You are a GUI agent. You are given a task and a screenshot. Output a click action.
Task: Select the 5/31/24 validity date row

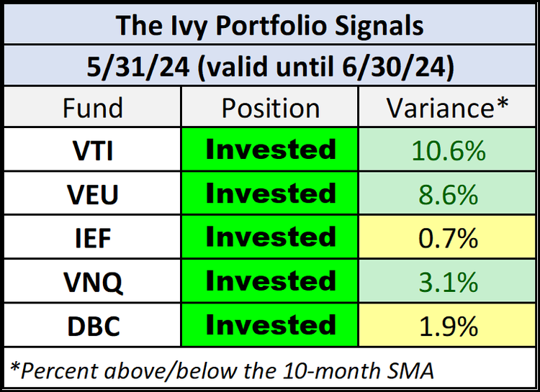270,67
